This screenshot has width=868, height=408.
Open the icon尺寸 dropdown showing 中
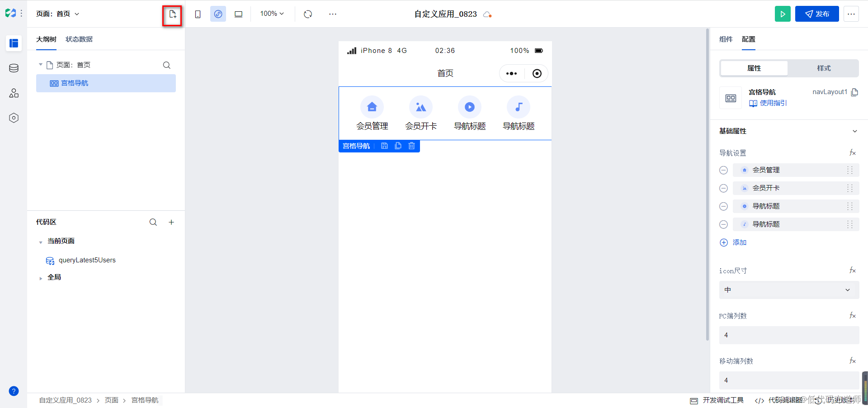[x=789, y=290]
